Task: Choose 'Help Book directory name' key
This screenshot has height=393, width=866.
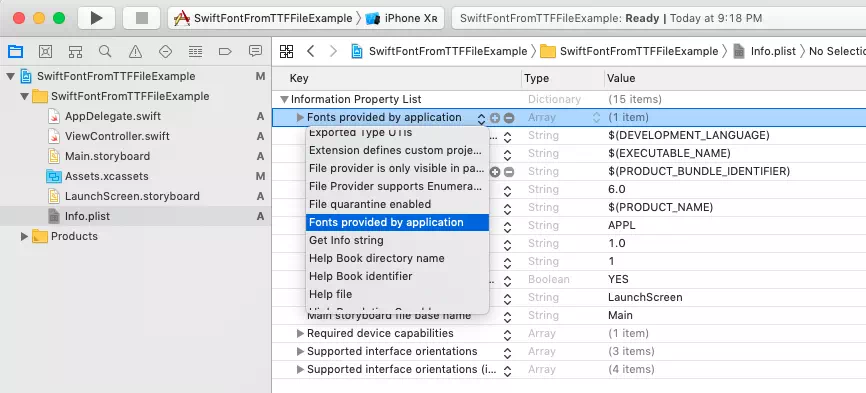Action: pyautogui.click(x=397, y=258)
